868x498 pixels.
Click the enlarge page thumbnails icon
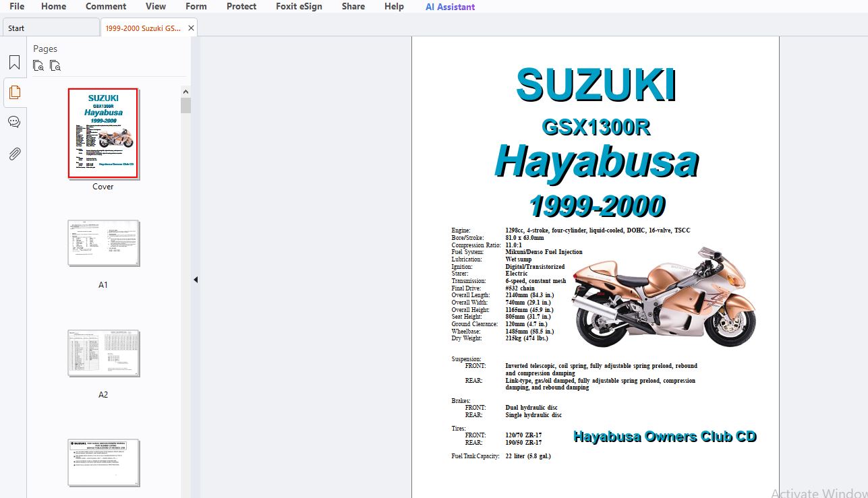(x=39, y=66)
